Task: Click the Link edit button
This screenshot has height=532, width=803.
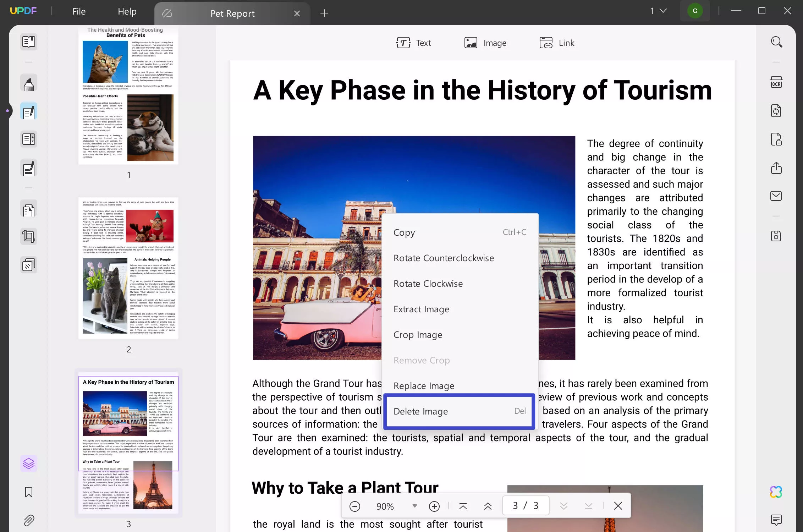Action: [557, 43]
